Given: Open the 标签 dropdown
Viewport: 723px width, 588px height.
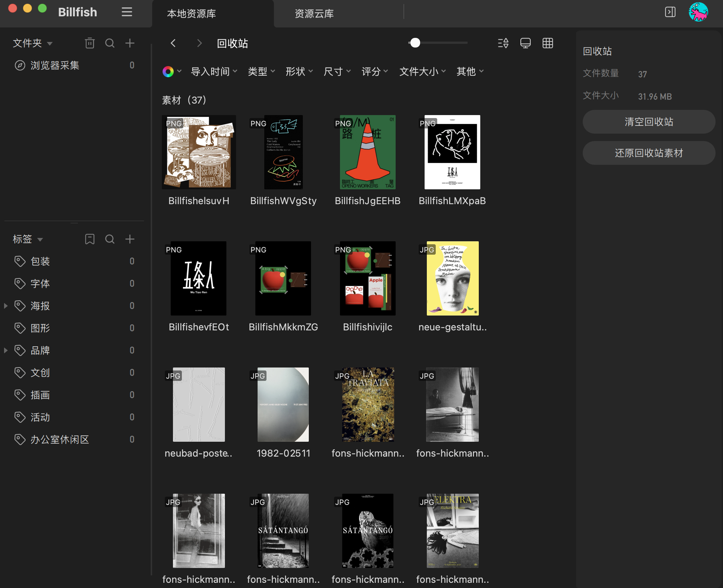Looking at the screenshot, I should [x=28, y=239].
